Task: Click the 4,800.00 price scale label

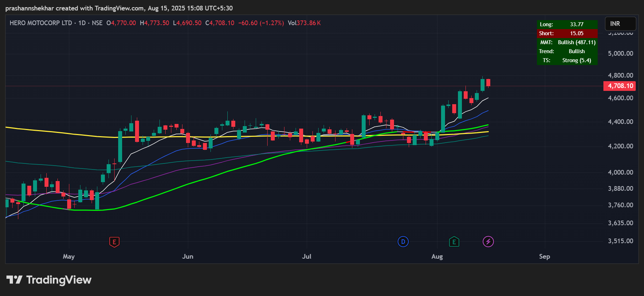Action: pos(620,75)
